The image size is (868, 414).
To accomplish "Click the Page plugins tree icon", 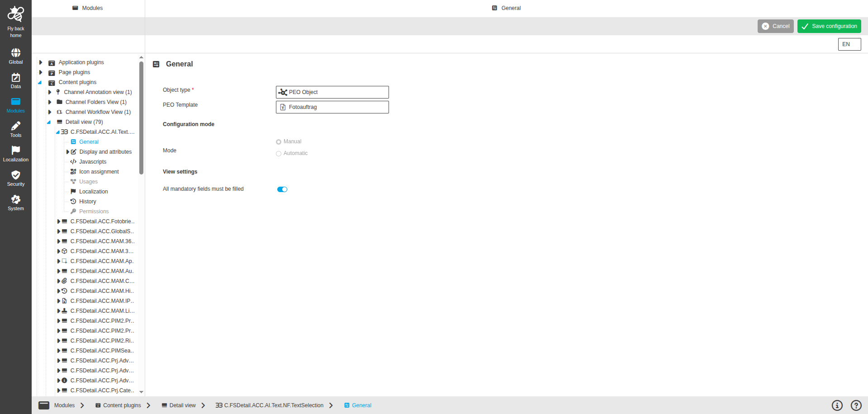I will (52, 73).
